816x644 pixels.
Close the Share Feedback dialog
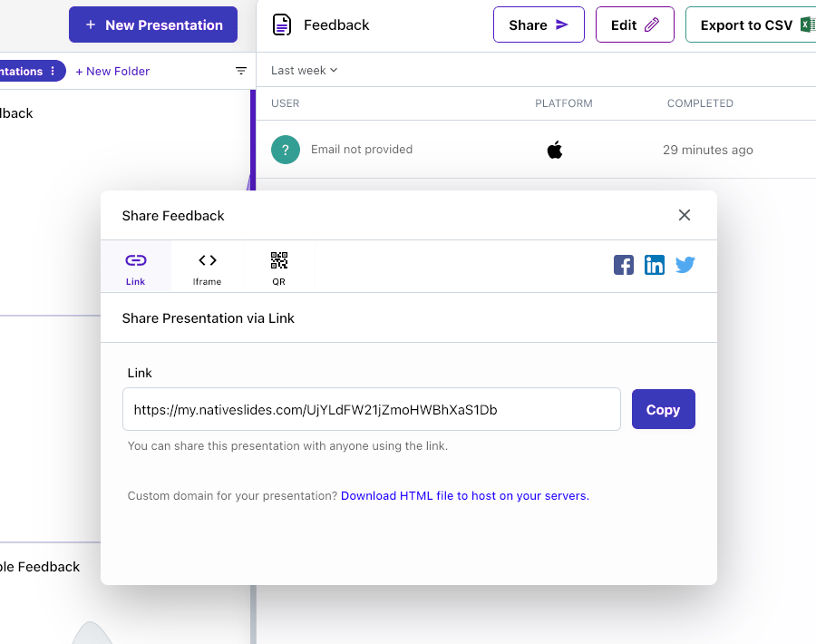point(685,215)
